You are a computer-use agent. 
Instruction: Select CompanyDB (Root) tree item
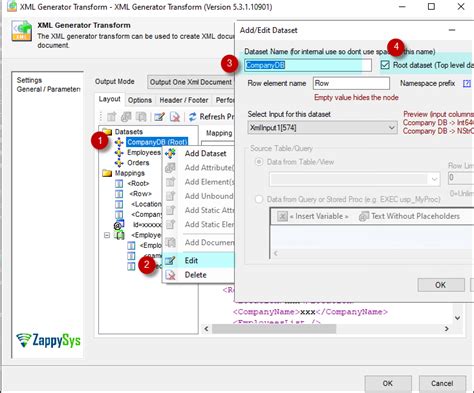[x=157, y=142]
